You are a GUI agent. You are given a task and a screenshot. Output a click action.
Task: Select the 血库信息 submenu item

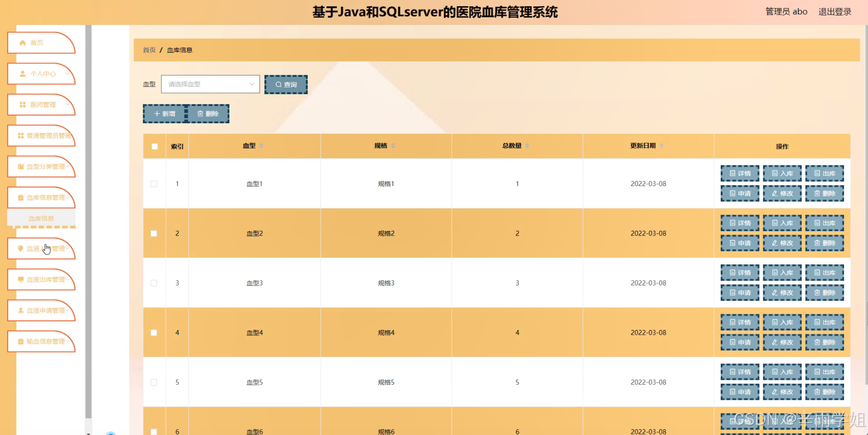point(41,218)
